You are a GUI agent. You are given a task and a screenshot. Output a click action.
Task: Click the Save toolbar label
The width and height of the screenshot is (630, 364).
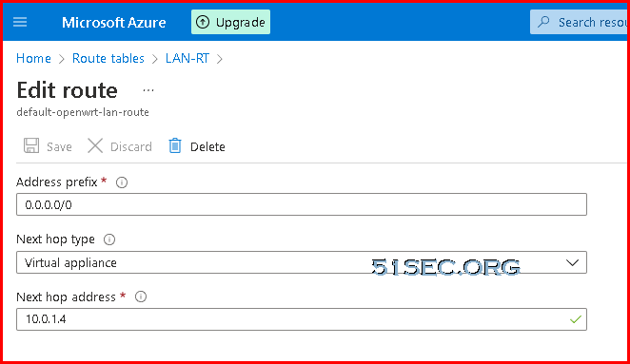coord(59,147)
